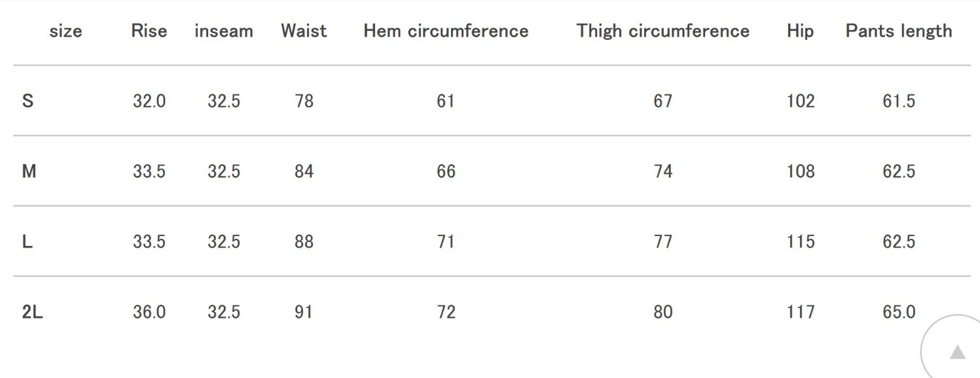Select the L size row label
This screenshot has width=980, height=378.
point(27,242)
